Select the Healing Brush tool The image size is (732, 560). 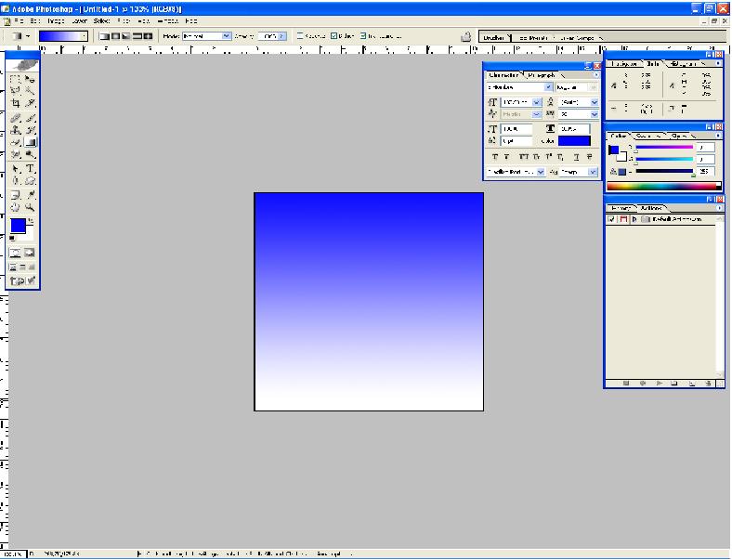pyautogui.click(x=15, y=119)
